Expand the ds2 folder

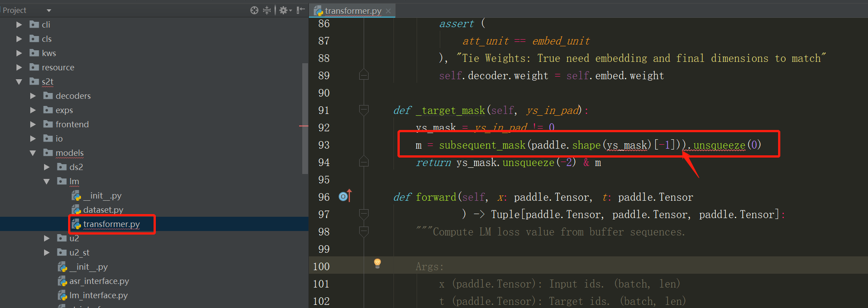(47, 167)
